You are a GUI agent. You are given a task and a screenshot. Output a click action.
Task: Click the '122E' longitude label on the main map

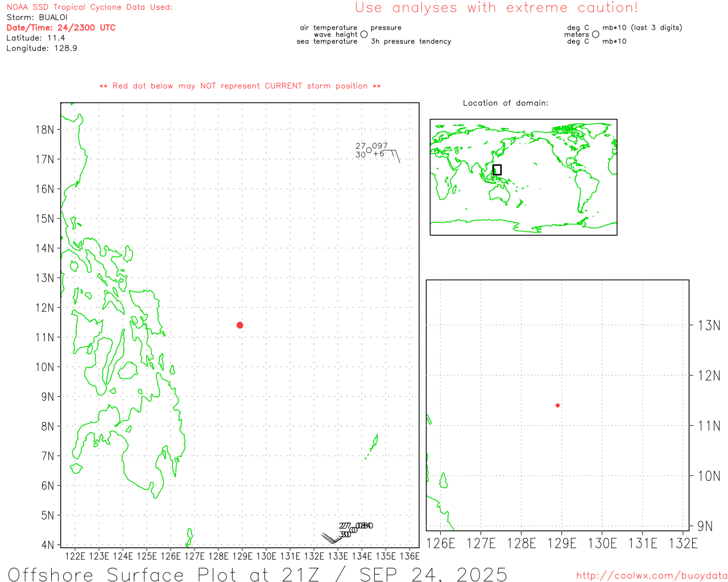click(x=75, y=556)
